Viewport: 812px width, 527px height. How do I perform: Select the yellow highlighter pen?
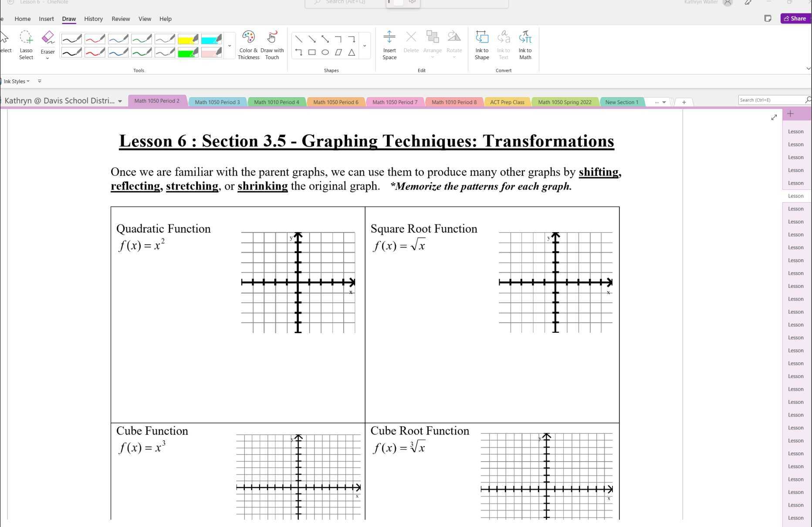pos(188,40)
